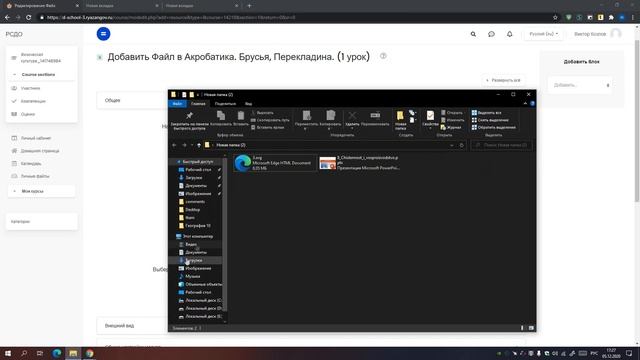
Task: Switch to the Поделиться ribbon tab
Action: pyautogui.click(x=225, y=104)
